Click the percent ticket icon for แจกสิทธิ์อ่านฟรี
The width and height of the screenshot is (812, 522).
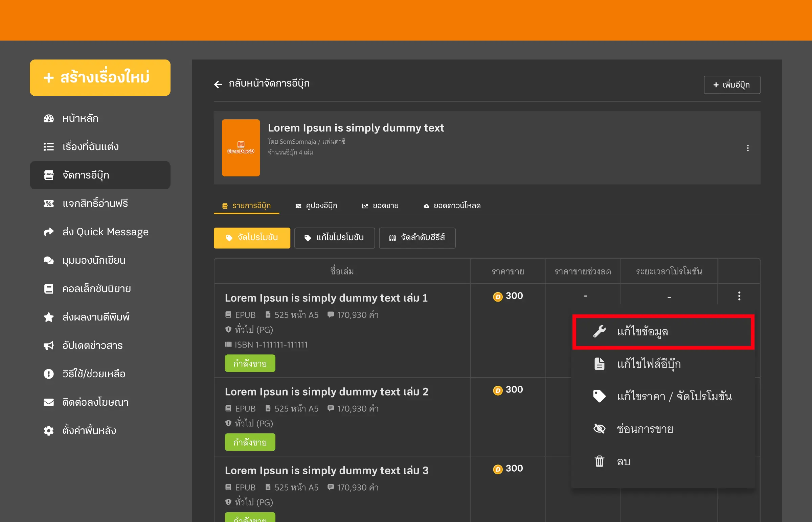point(48,204)
